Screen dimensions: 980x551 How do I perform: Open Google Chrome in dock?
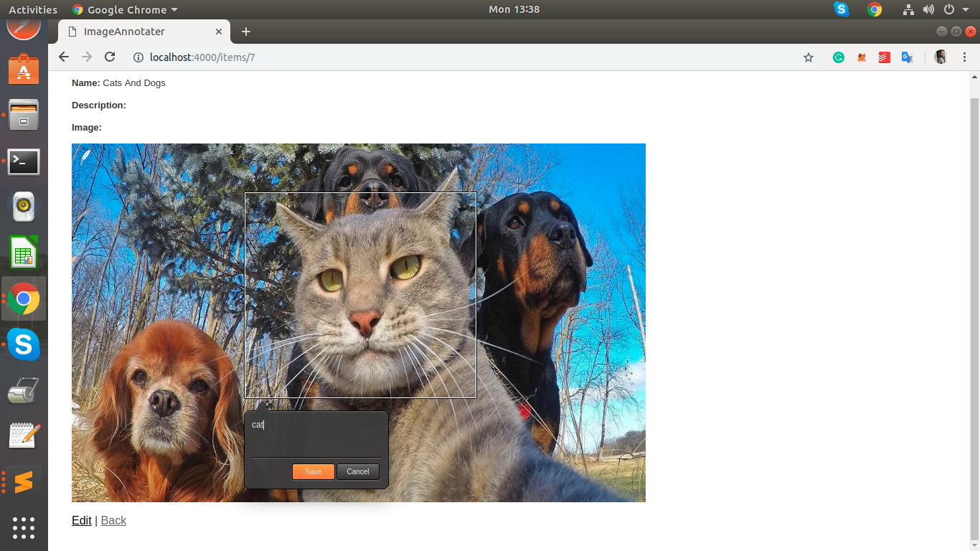tap(24, 298)
